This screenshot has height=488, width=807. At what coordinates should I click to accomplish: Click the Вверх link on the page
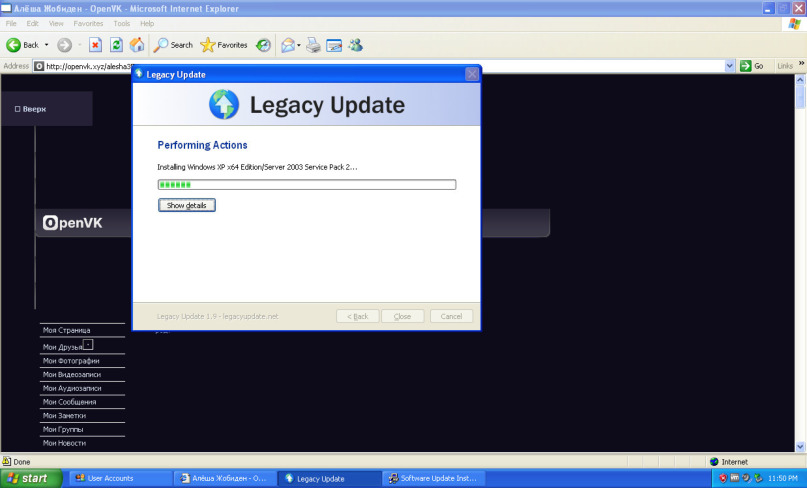[31, 109]
